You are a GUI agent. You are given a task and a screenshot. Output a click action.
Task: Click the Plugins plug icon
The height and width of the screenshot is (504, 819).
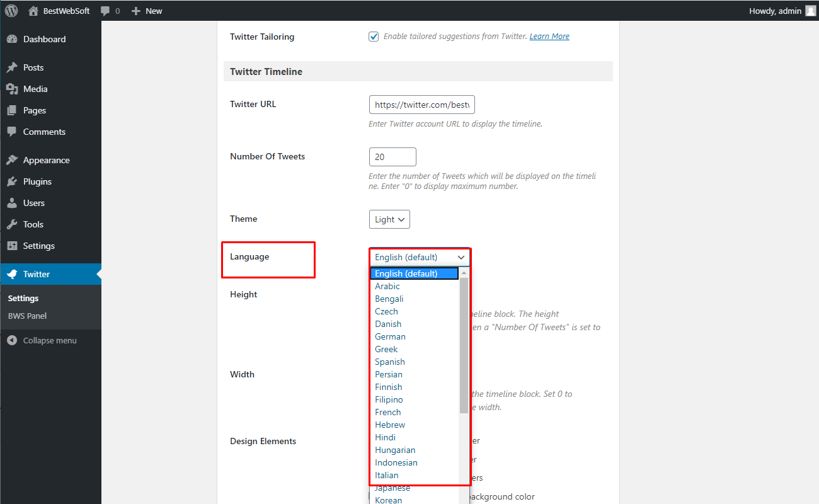(x=12, y=181)
